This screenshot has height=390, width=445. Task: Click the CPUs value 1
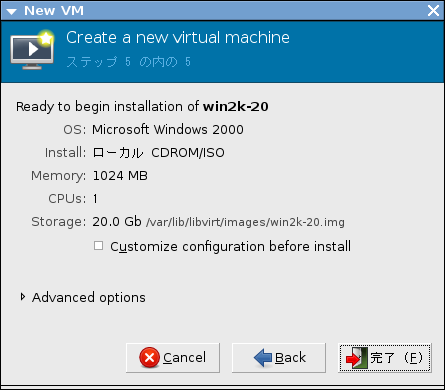[x=95, y=199]
